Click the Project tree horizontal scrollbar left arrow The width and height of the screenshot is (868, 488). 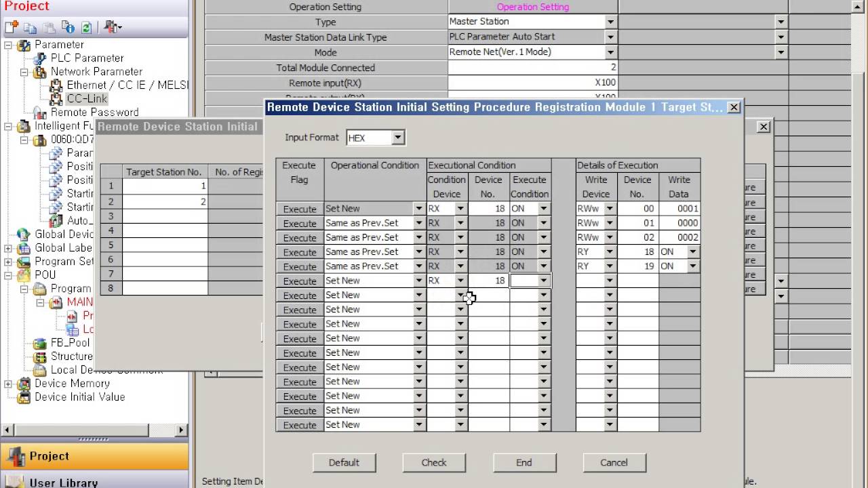(x=7, y=430)
